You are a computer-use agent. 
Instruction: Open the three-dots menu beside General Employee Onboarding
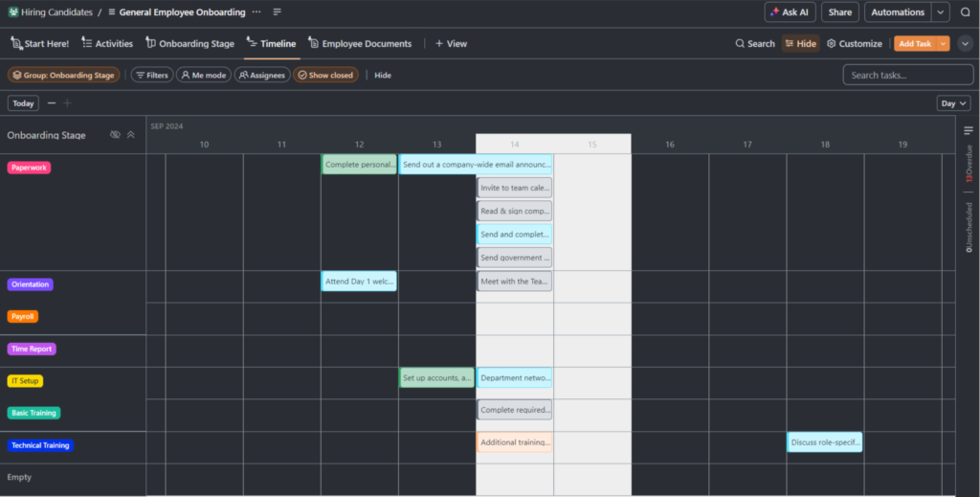[256, 11]
